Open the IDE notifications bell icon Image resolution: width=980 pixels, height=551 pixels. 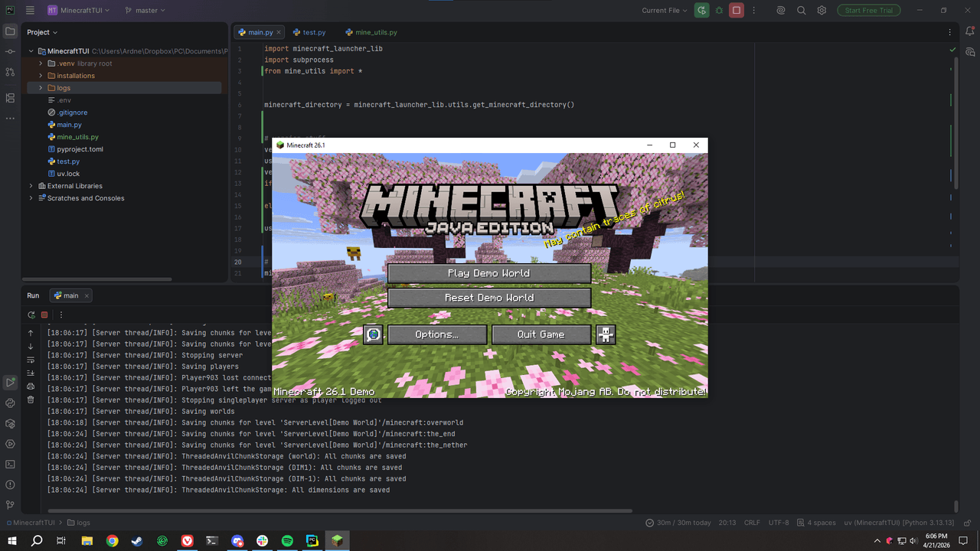pyautogui.click(x=970, y=32)
